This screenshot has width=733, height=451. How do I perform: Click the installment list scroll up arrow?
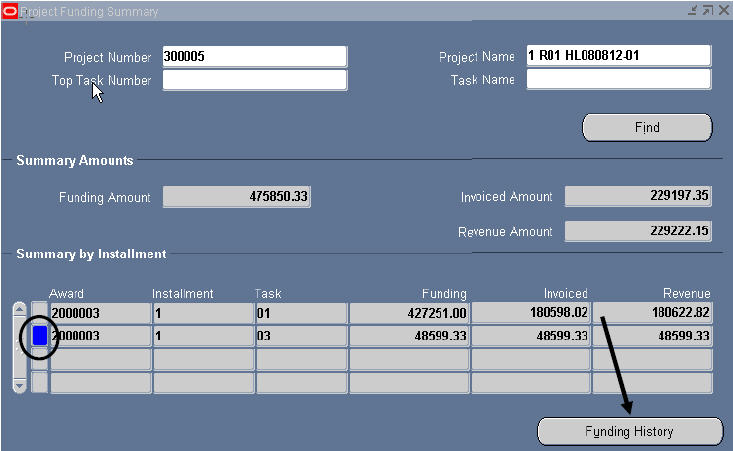point(20,309)
